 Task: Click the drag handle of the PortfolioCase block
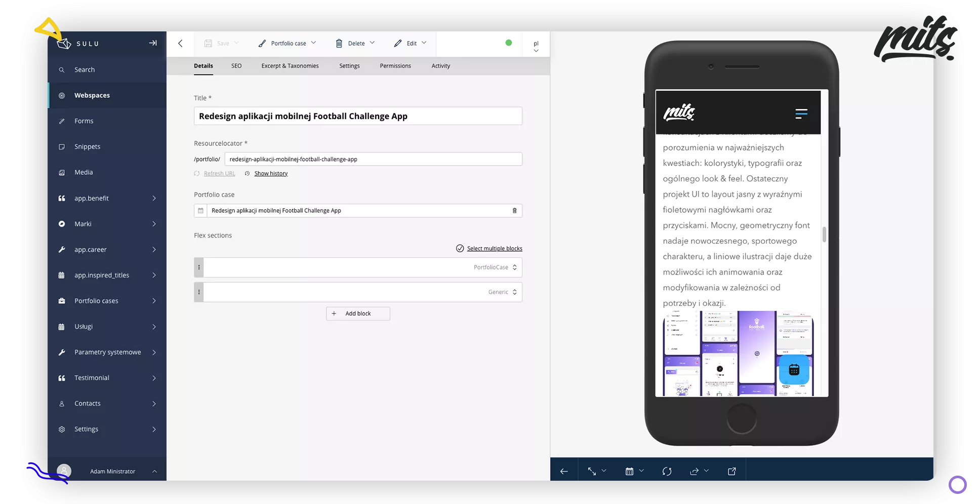tap(199, 267)
